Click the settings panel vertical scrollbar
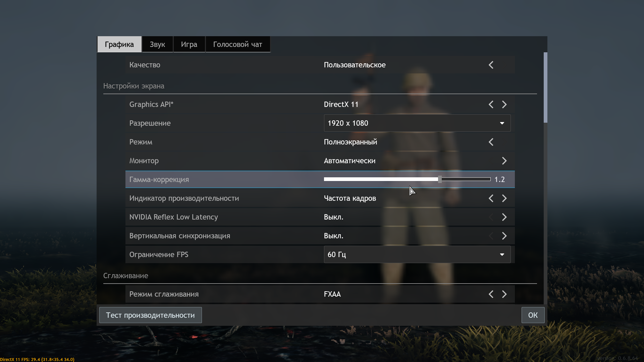The height and width of the screenshot is (362, 644). (545, 88)
